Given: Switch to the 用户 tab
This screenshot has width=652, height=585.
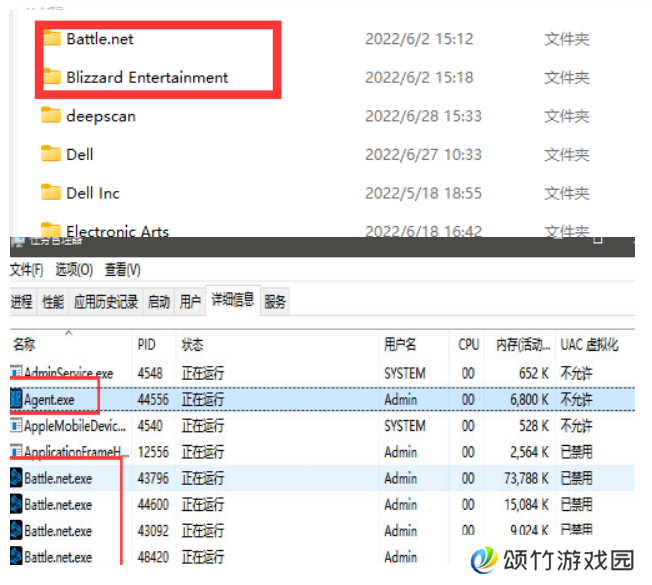Looking at the screenshot, I should tap(190, 301).
